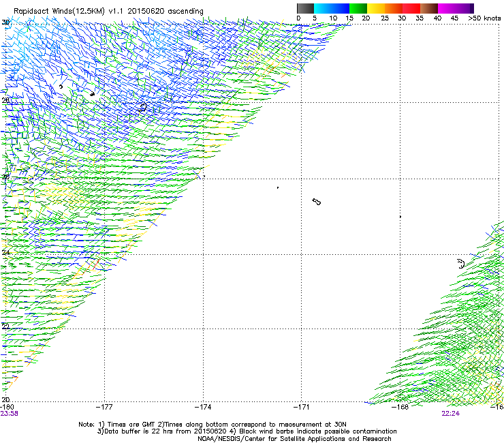Click the longitude label '-177'
Viewport: 504px width, 443px height.
point(104,407)
